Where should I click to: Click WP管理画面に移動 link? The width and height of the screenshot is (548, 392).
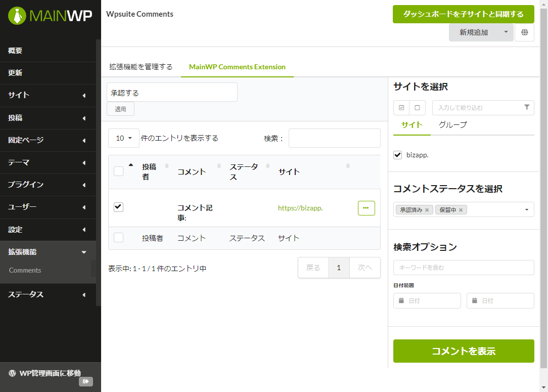tap(50, 373)
